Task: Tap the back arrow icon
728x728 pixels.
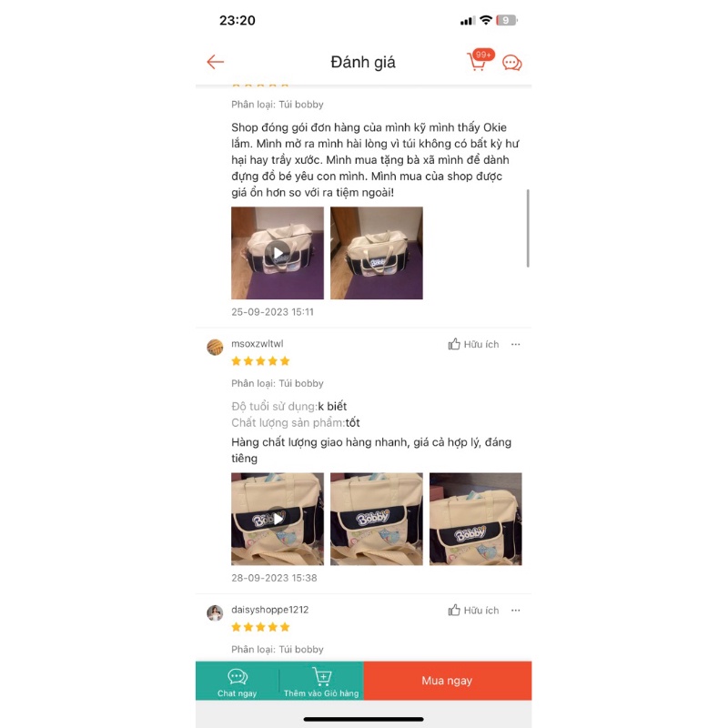Action: [215, 62]
